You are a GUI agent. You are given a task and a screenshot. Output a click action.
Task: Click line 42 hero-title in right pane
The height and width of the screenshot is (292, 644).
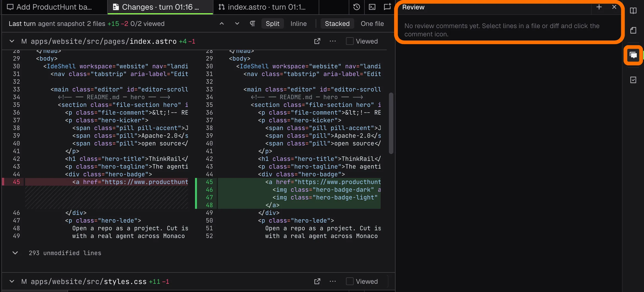click(299, 159)
